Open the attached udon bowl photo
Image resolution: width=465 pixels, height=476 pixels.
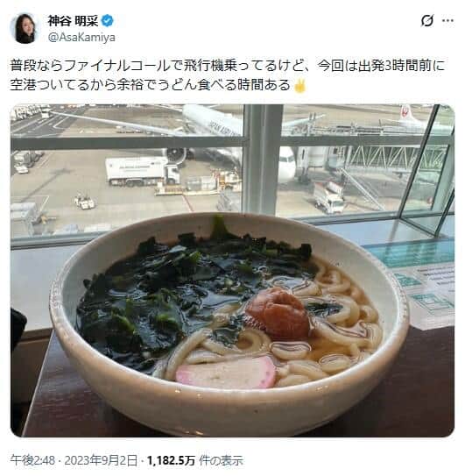click(x=232, y=271)
